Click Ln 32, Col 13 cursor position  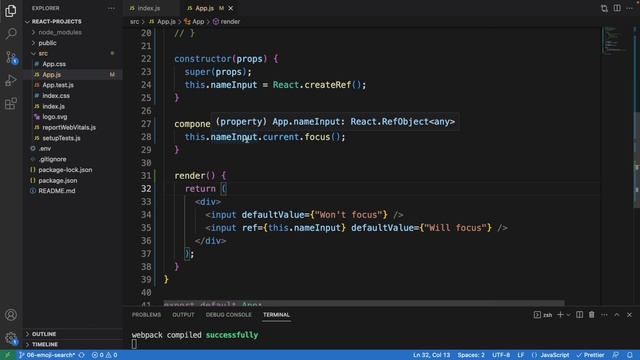point(431,355)
